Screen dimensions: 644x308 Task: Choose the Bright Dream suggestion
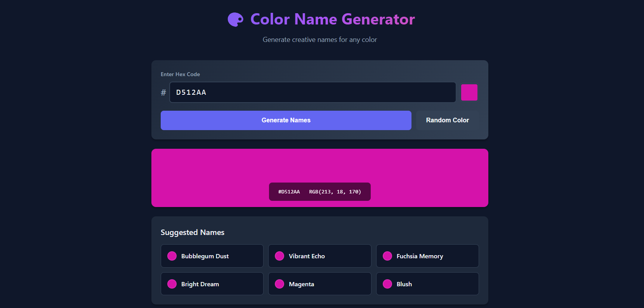(x=212, y=284)
